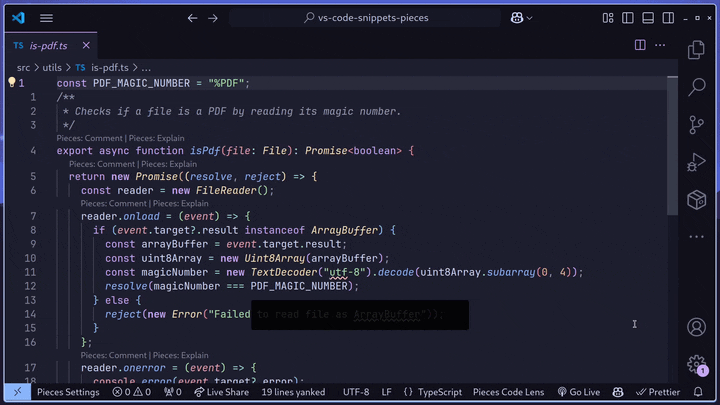Click the VS Code logo in title bar
This screenshot has height=405, width=720.
(18, 18)
